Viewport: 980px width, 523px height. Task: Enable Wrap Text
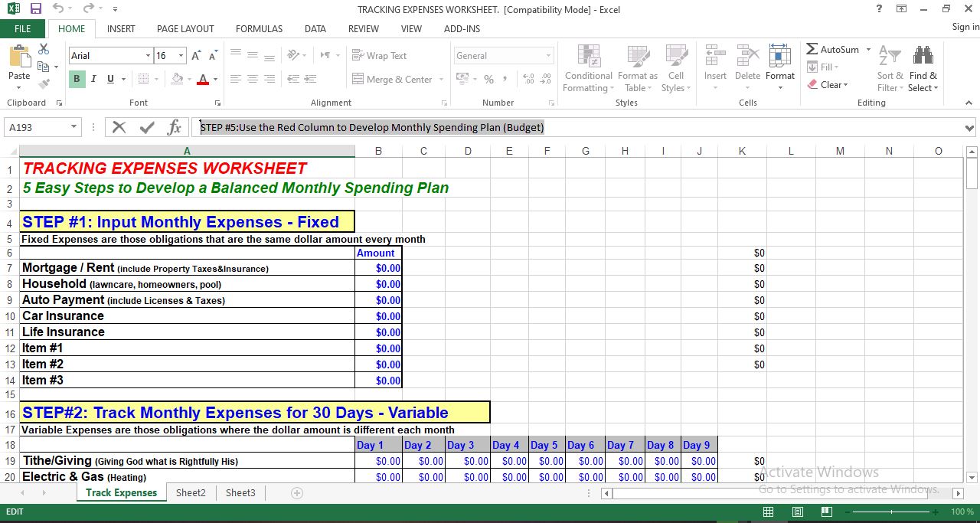coord(358,55)
